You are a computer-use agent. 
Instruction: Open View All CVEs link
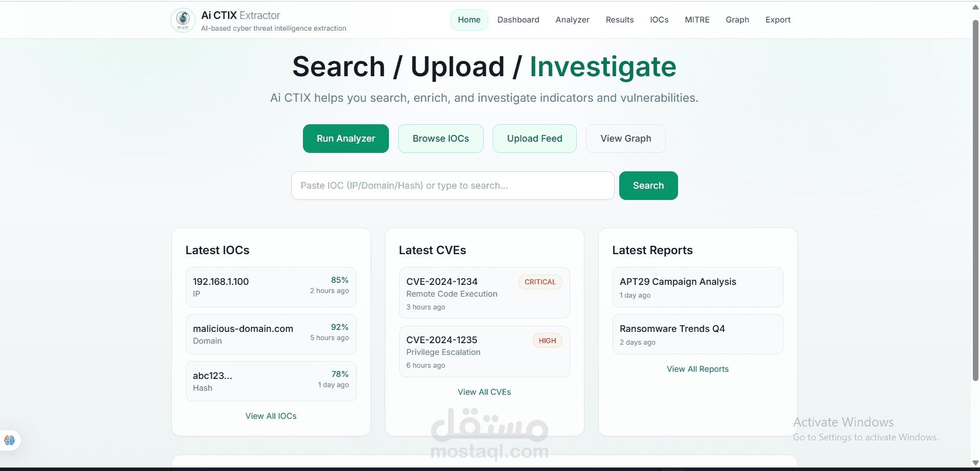[484, 392]
